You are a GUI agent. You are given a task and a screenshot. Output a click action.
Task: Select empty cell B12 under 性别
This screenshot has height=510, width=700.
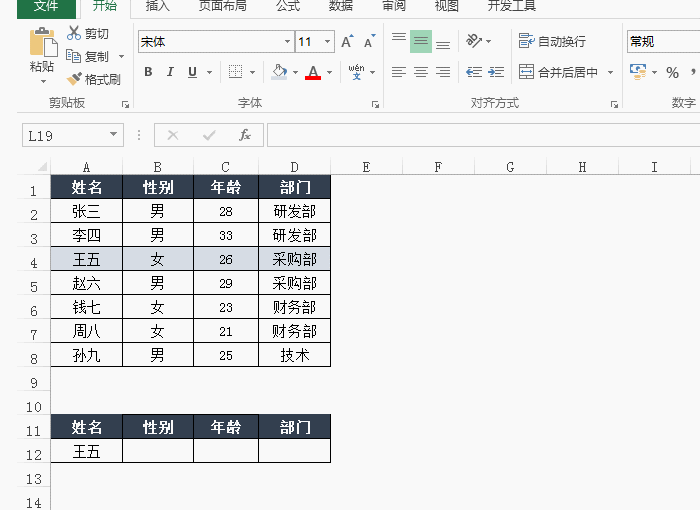(158, 451)
